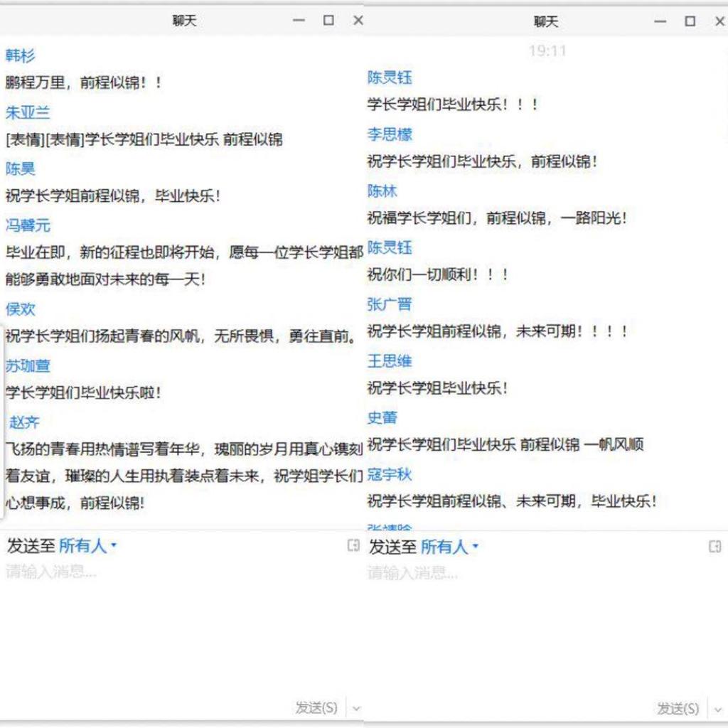Click the 19:11 timestamp in right chat
Screen dimensions: 728x728
(x=547, y=50)
